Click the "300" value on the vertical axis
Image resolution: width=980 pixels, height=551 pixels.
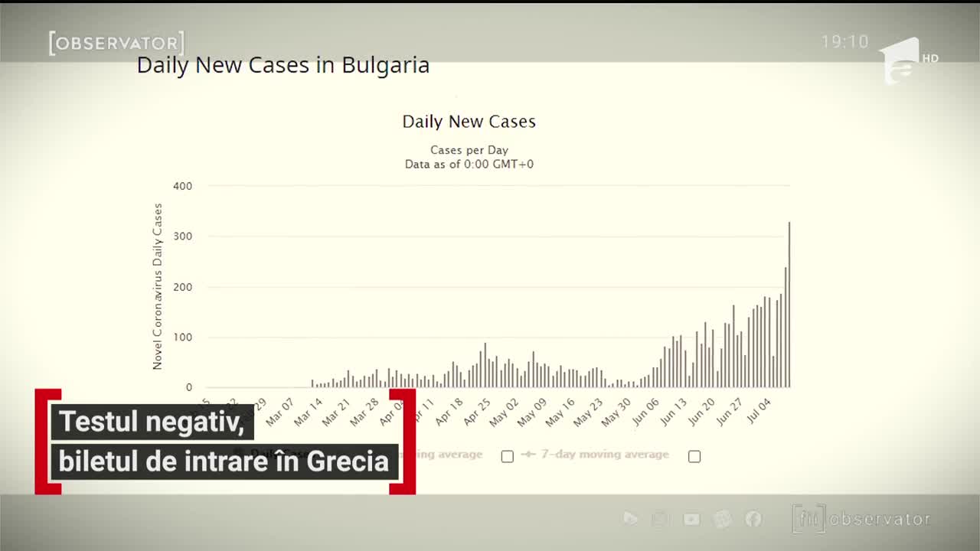coord(183,236)
